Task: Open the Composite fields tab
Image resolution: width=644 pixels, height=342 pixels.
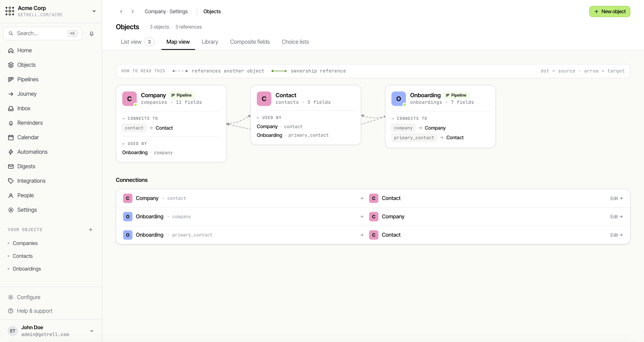Action: pyautogui.click(x=250, y=42)
